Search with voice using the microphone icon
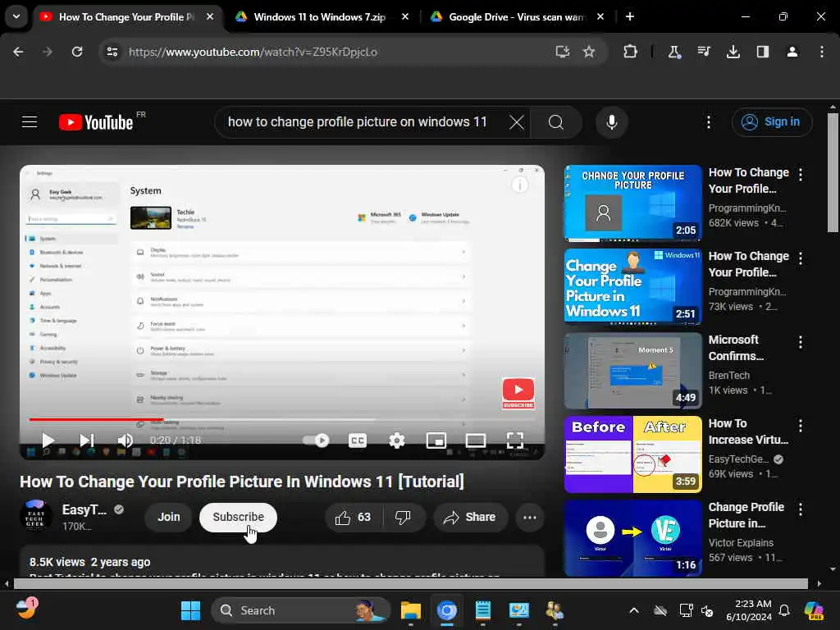This screenshot has width=840, height=630. click(611, 122)
